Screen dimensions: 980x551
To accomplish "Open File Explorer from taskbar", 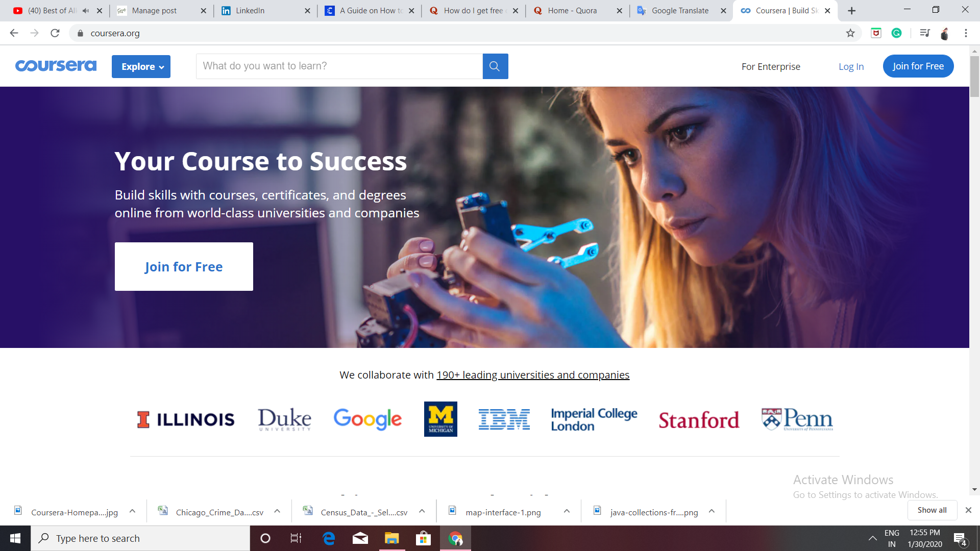I will pyautogui.click(x=391, y=538).
